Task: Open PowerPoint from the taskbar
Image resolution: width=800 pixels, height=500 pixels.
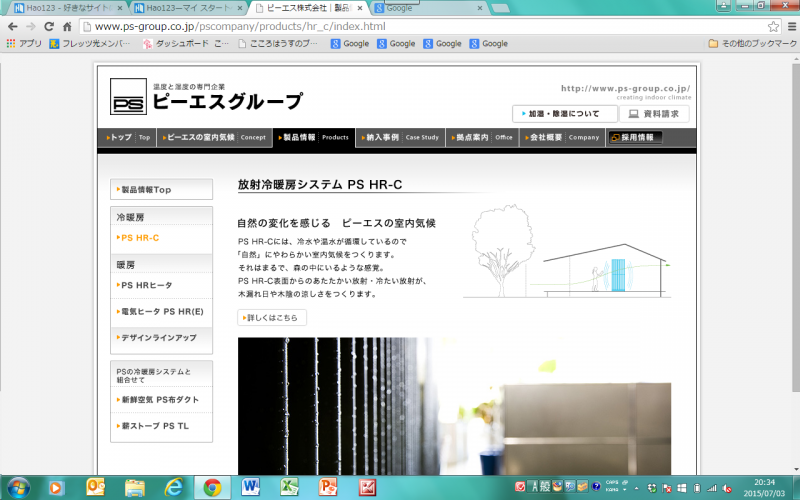Action: 328,488
